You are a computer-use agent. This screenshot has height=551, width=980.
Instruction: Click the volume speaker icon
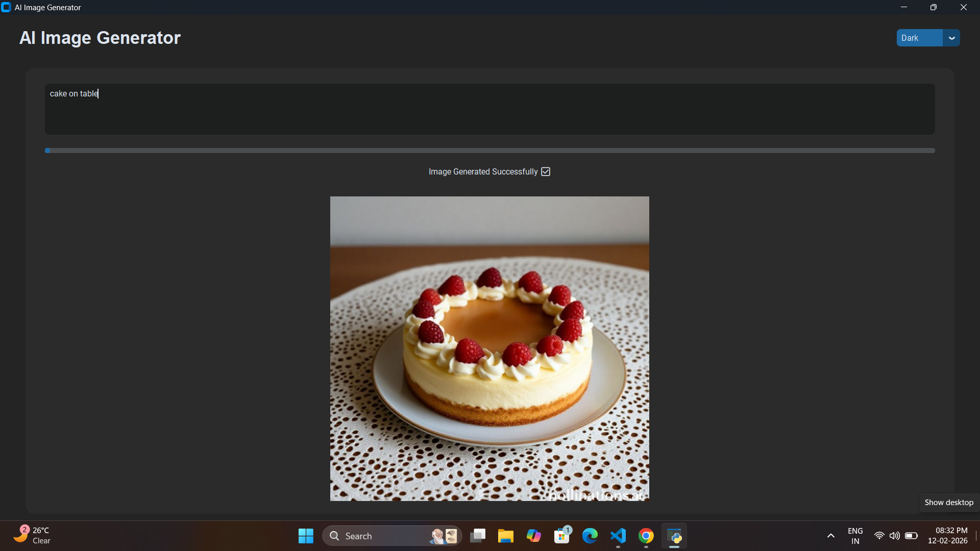point(895,536)
